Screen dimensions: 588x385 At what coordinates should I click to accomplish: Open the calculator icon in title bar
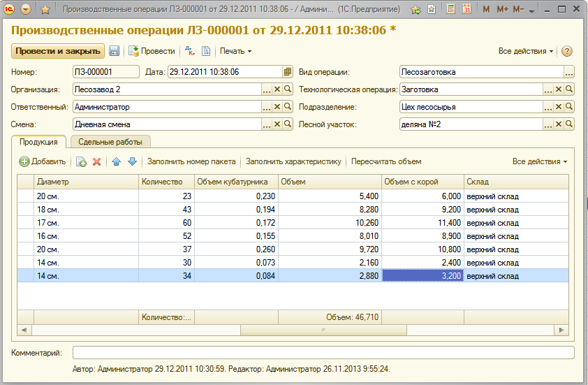pos(450,9)
